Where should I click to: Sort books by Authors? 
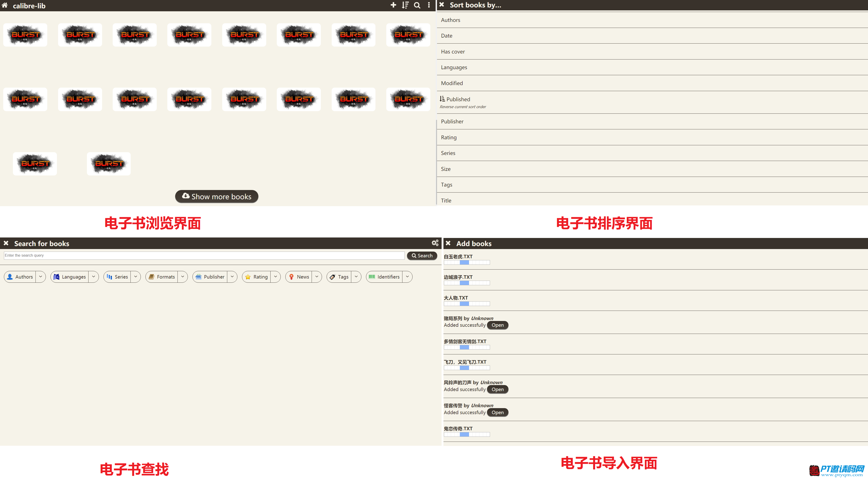(x=652, y=20)
